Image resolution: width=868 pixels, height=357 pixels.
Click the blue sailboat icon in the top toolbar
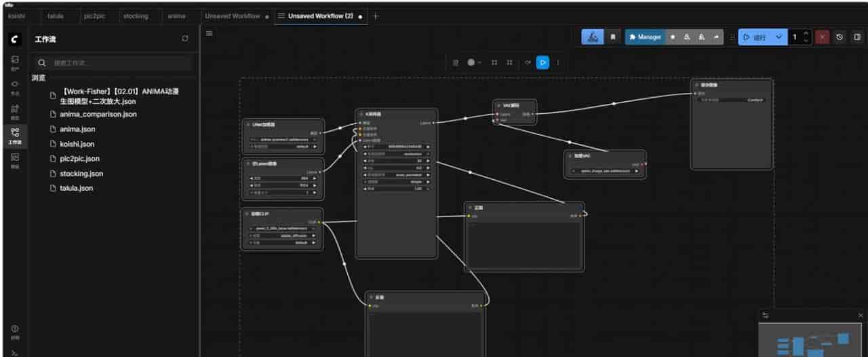(x=593, y=37)
